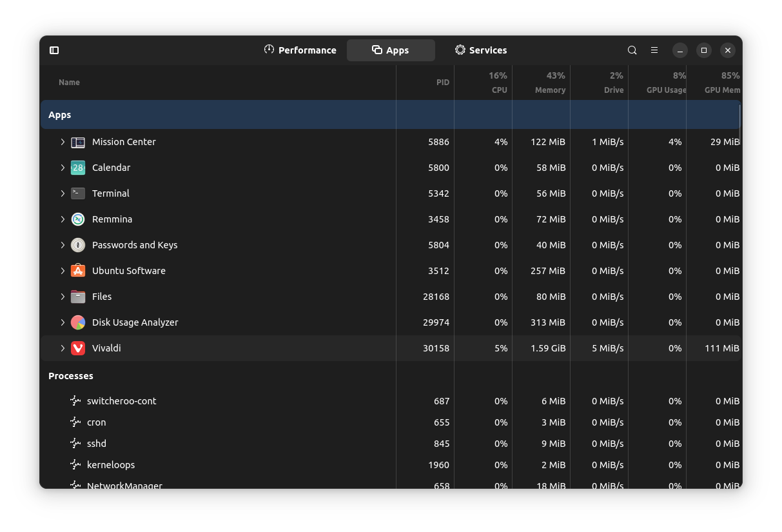Expand the Vivaldi process row
782x532 pixels.
[62, 348]
